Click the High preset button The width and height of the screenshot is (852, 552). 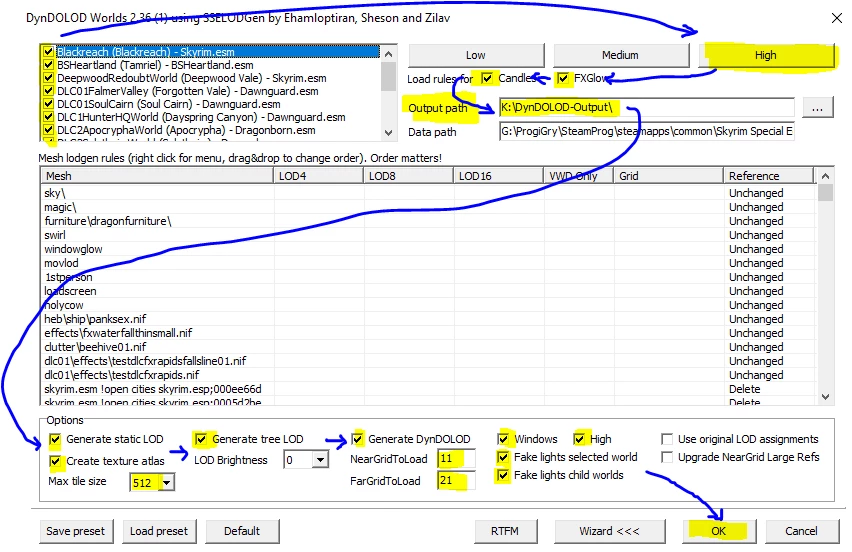766,55
